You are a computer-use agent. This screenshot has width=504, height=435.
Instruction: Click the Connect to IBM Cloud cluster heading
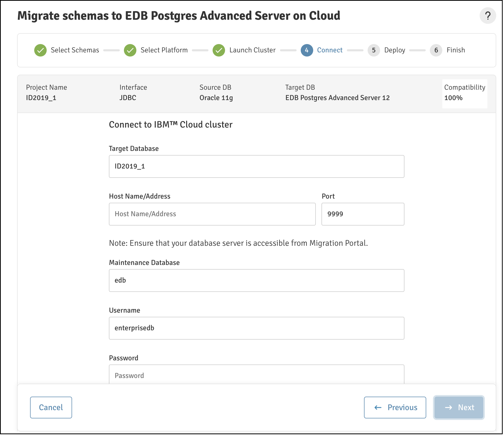(x=171, y=125)
